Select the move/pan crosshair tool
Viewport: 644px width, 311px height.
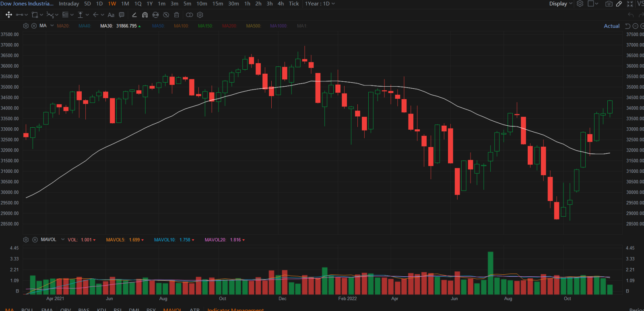8,15
